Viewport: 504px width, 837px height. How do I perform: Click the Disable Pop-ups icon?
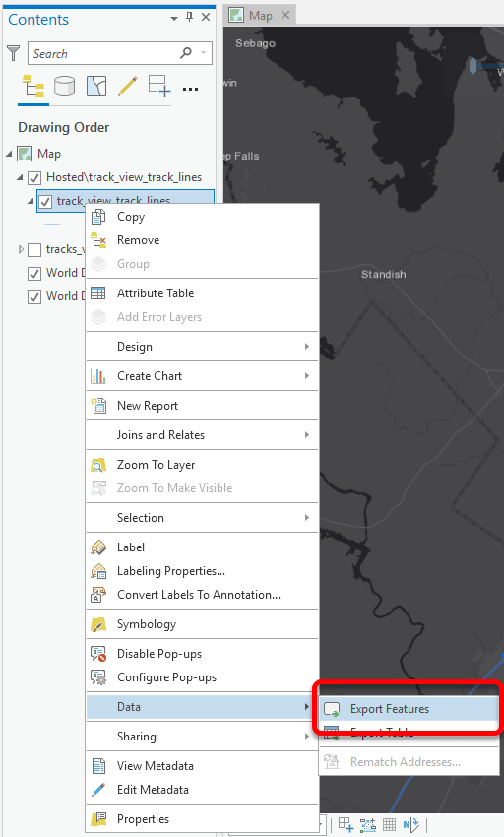tap(98, 654)
